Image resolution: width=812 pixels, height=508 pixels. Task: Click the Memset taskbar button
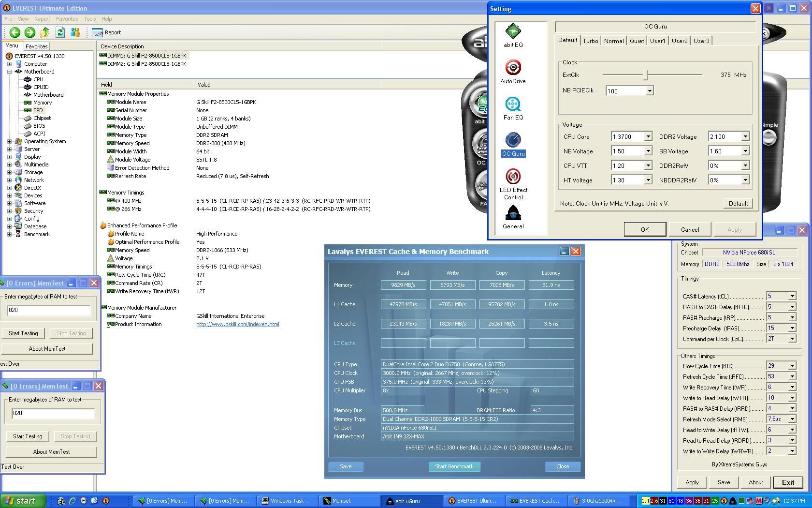pos(350,501)
